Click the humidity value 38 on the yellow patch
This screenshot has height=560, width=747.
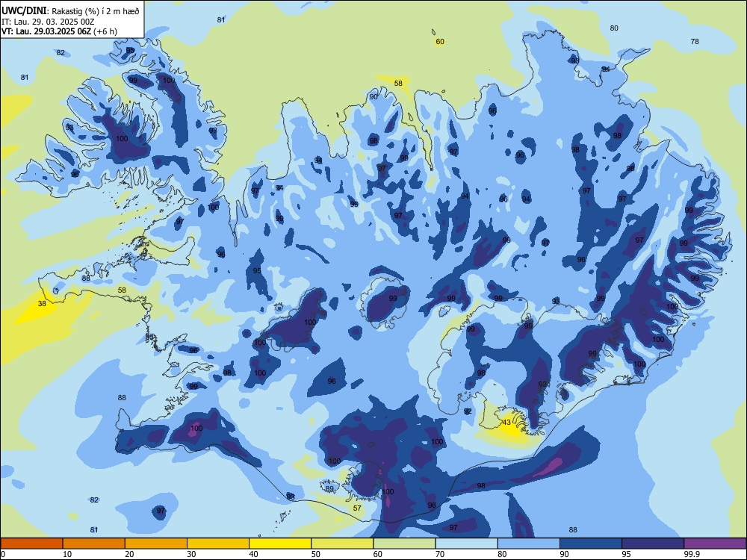[42, 303]
